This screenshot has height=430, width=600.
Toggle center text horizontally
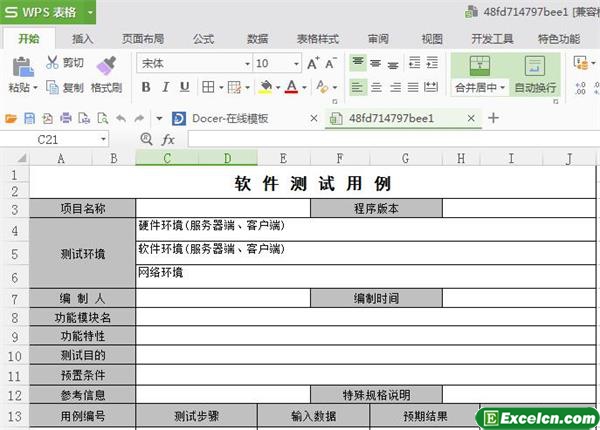(376, 87)
